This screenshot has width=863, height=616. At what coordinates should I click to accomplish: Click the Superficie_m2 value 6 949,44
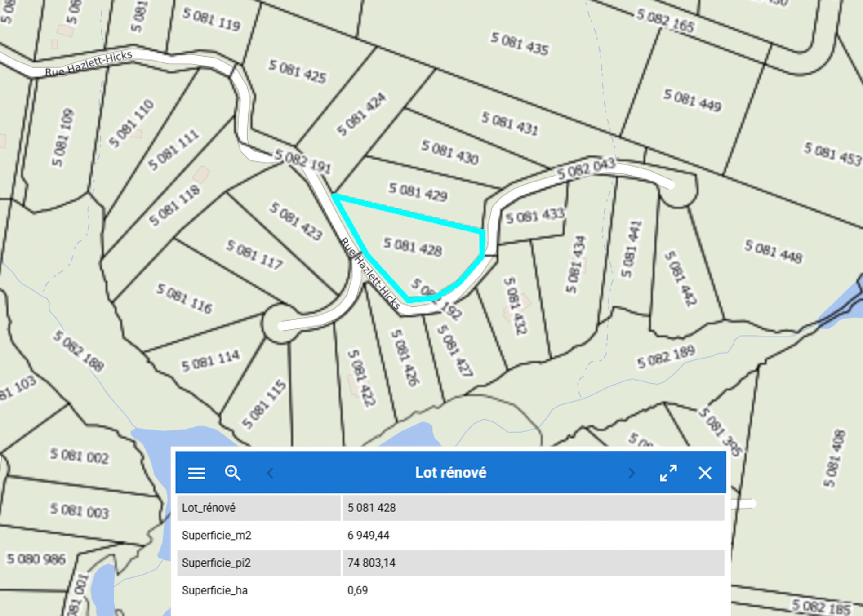(x=368, y=535)
